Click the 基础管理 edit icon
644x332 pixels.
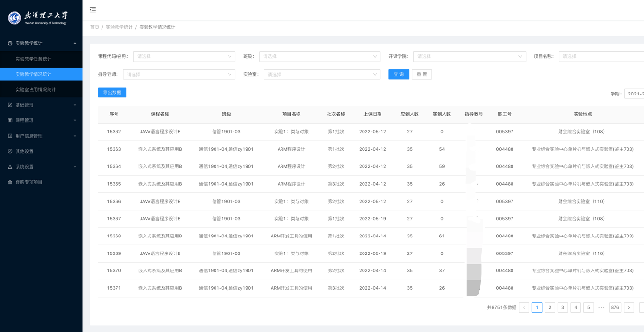tap(10, 105)
